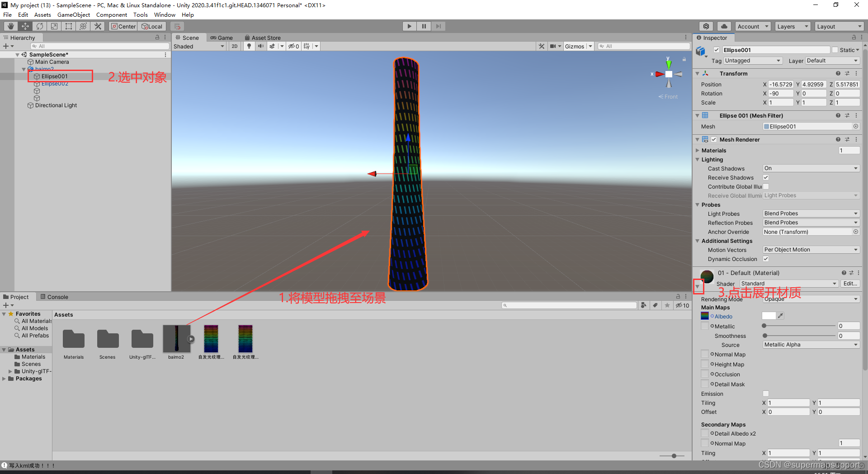Select the Rect Transform tool

tap(69, 26)
